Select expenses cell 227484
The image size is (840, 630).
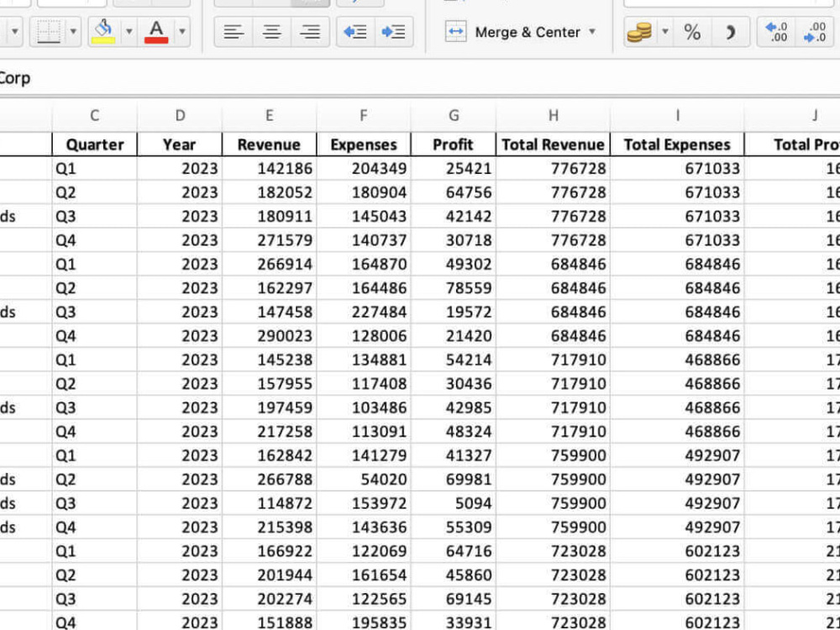coord(363,312)
